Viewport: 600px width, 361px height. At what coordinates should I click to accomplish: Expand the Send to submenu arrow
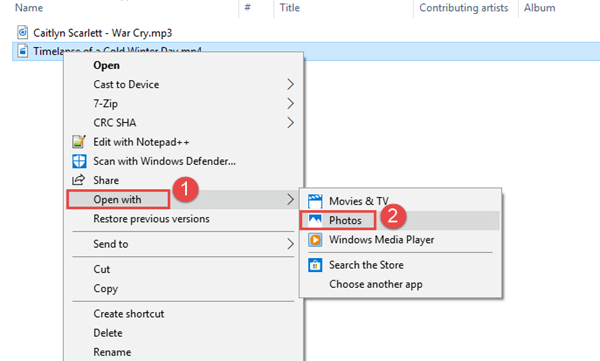tap(290, 244)
